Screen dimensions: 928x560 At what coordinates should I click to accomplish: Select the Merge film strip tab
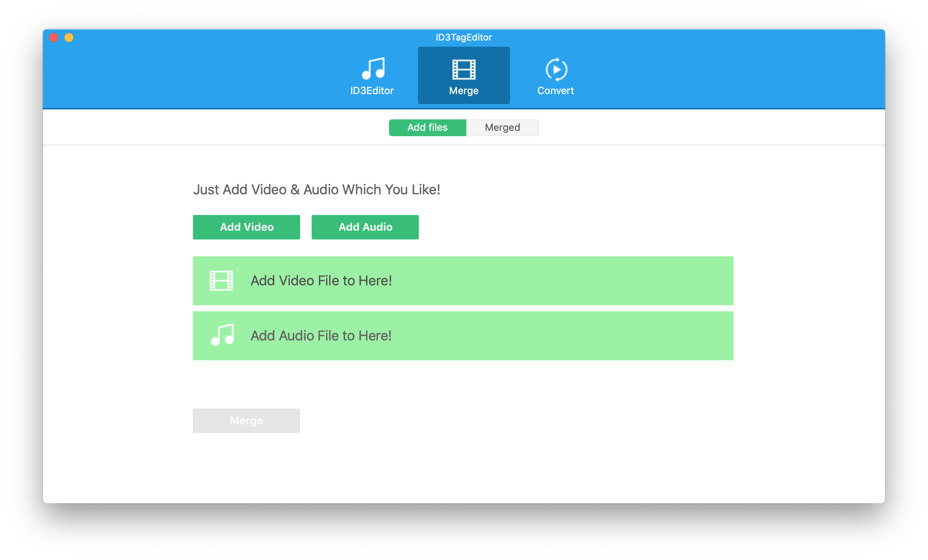[x=464, y=75]
